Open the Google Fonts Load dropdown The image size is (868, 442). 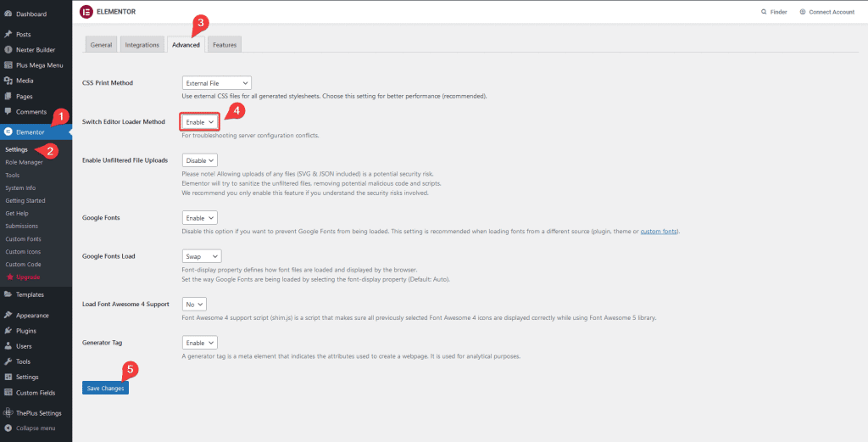coord(202,255)
